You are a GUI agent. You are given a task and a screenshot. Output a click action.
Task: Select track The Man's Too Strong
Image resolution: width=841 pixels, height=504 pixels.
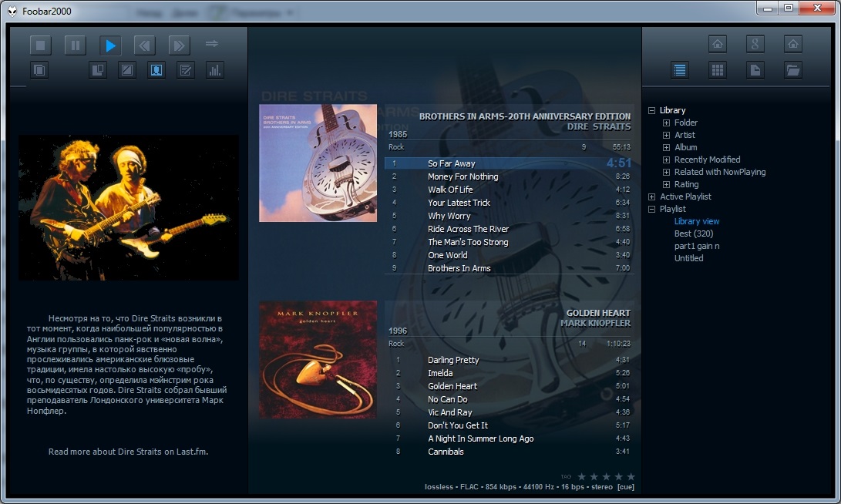(509, 242)
